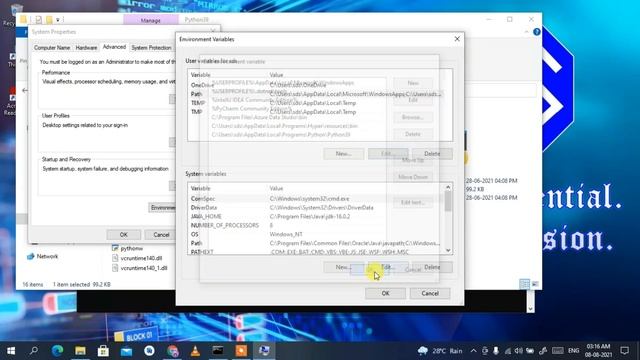Open the Mail app on the taskbar
Screen dimensions: 640x360
126,351
